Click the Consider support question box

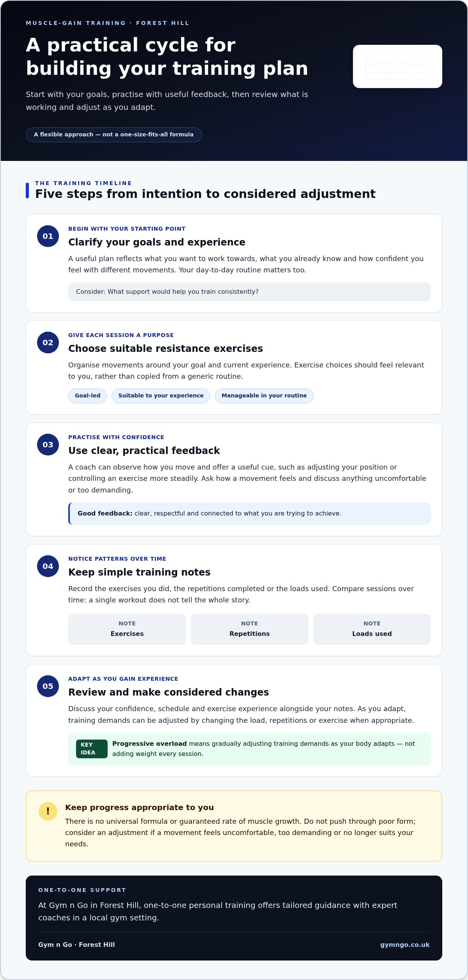pos(250,292)
